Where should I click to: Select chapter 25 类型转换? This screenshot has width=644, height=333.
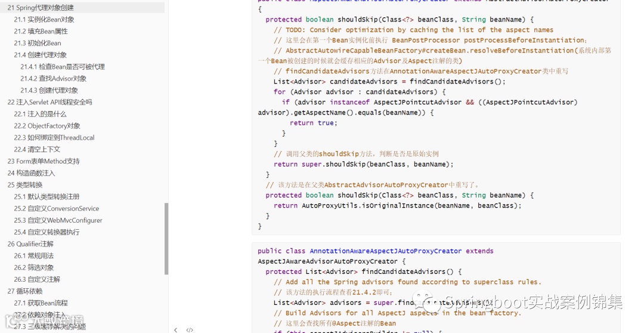(24, 185)
